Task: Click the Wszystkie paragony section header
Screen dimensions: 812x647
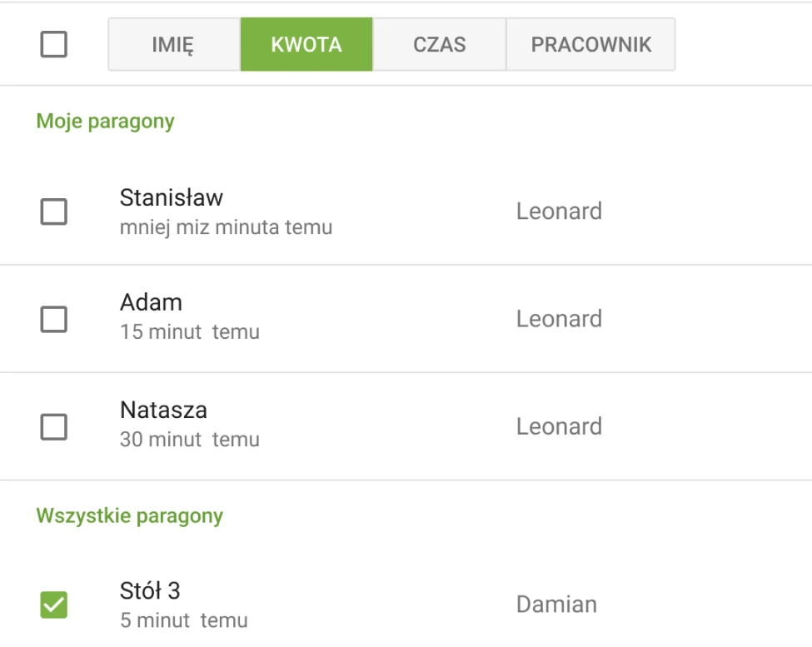Action: [129, 515]
